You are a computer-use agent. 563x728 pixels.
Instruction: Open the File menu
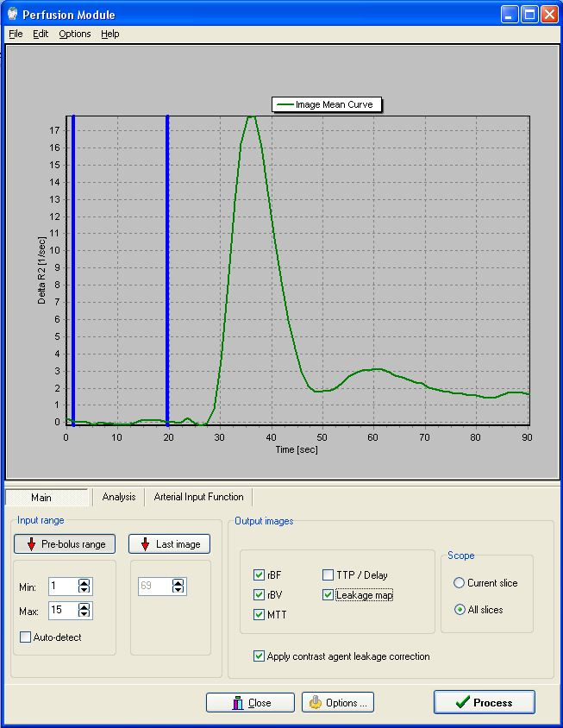(x=16, y=34)
